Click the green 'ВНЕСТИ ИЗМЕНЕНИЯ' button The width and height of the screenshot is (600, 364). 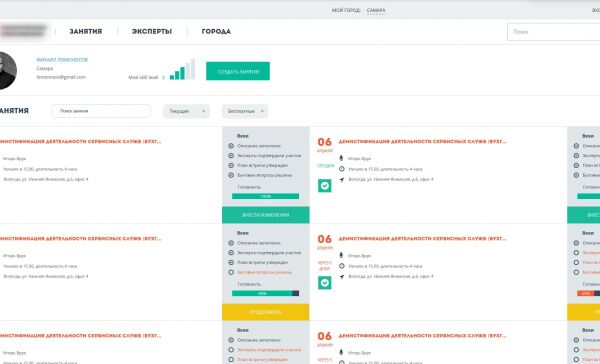tap(266, 215)
